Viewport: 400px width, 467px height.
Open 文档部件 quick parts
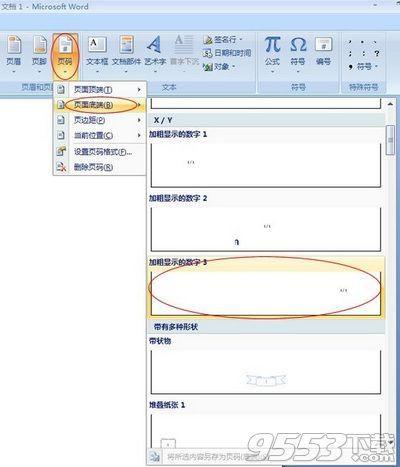126,53
